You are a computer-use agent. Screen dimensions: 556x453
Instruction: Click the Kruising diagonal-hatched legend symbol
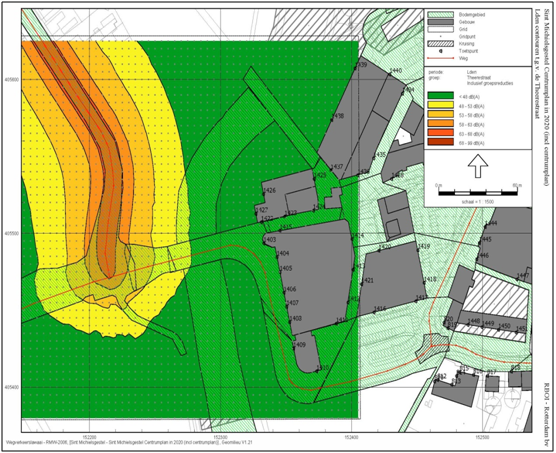440,44
